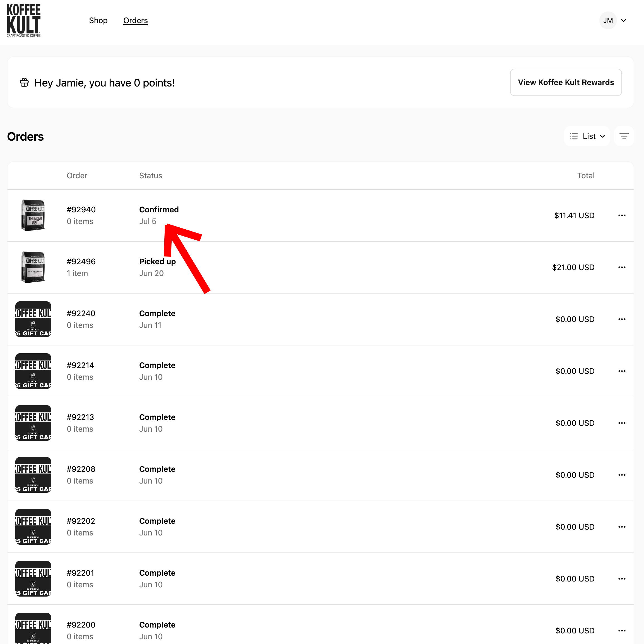
Task: Expand the JM account menu chevron
Action: (x=623, y=21)
